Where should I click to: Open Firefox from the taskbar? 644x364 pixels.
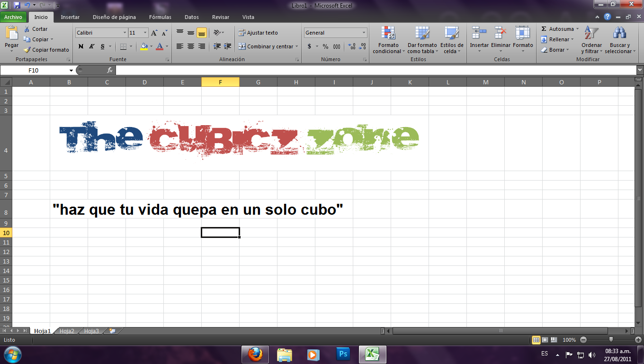(255, 354)
